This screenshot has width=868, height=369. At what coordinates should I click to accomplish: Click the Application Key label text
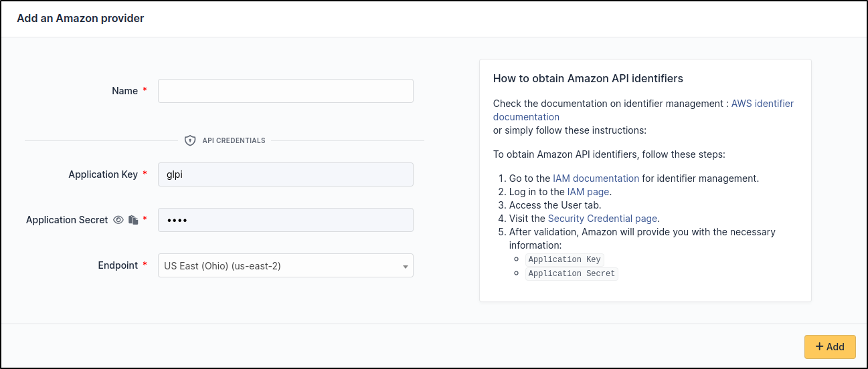click(102, 174)
